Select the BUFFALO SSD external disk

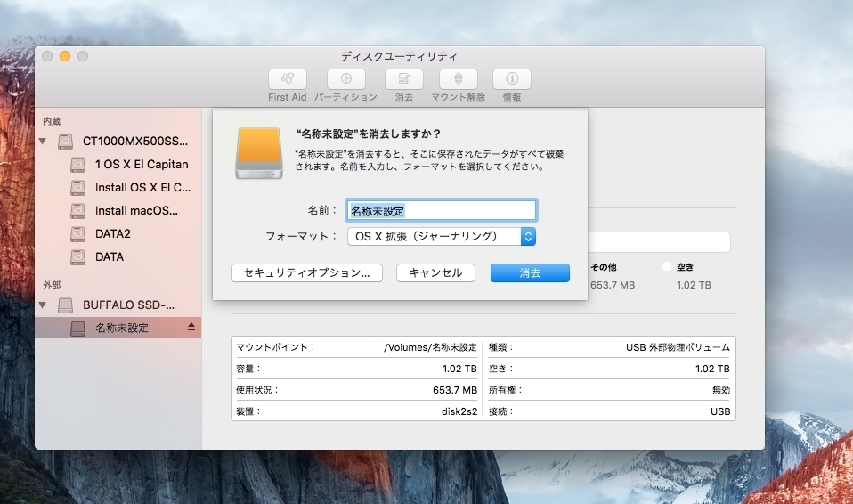point(128,305)
